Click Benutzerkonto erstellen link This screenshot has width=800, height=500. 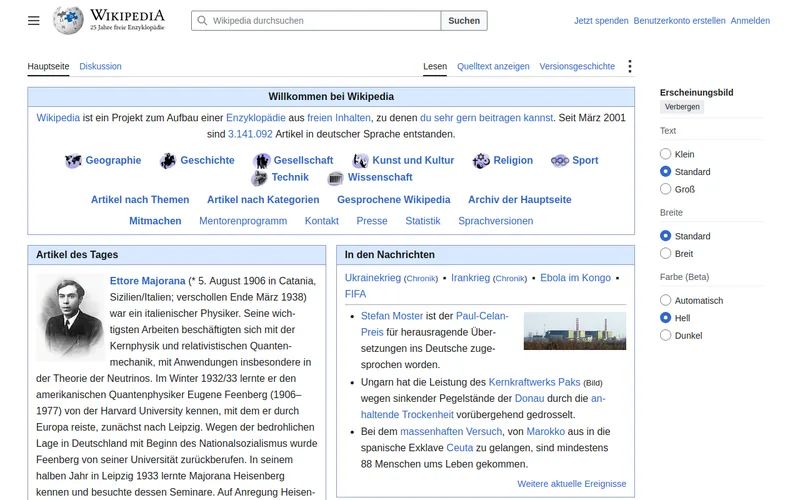[x=679, y=21]
